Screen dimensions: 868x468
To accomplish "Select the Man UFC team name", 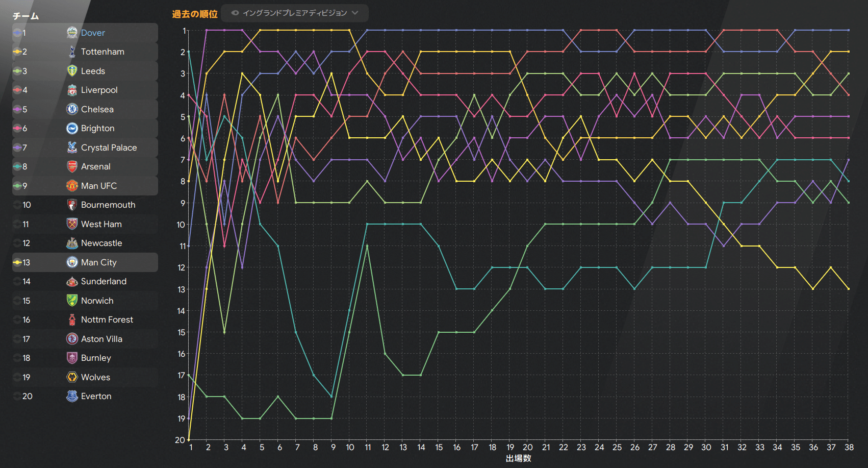I will point(99,186).
